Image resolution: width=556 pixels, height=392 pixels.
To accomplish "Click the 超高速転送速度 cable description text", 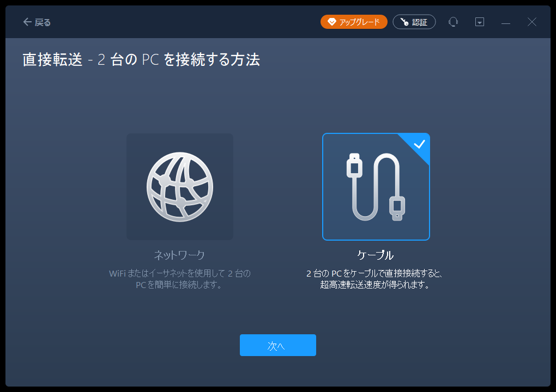I will tap(375, 279).
